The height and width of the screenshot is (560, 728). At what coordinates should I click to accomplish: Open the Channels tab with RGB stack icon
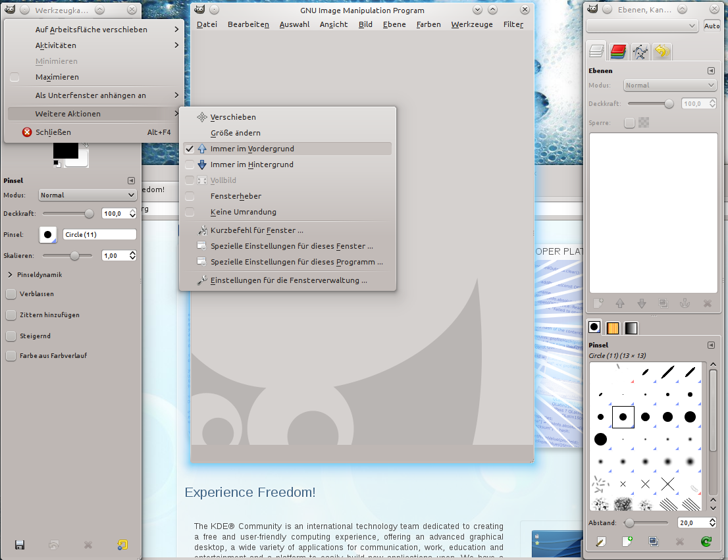pyautogui.click(x=619, y=51)
